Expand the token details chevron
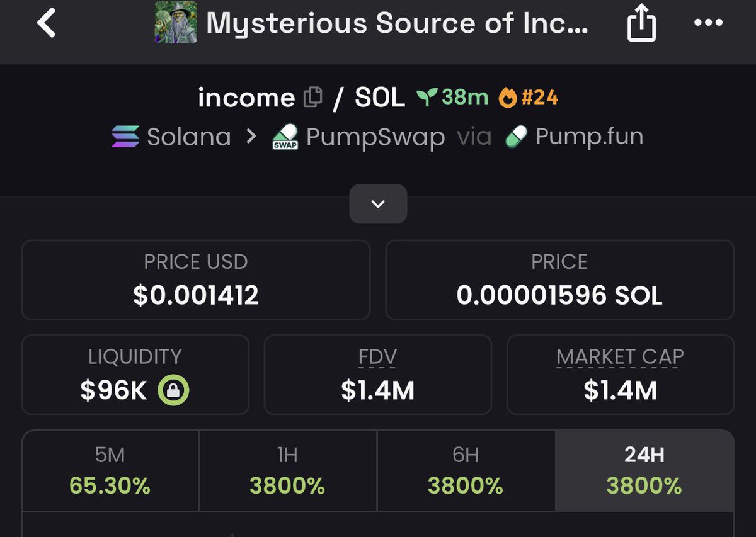 point(378,203)
